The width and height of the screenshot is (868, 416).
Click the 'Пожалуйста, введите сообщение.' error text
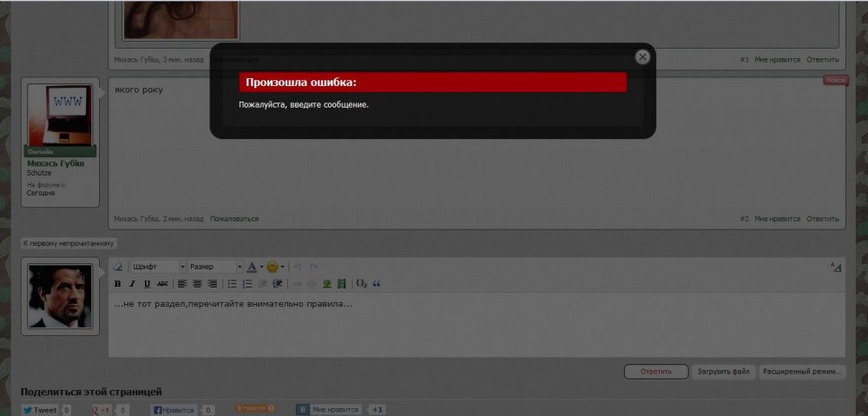[x=303, y=104]
